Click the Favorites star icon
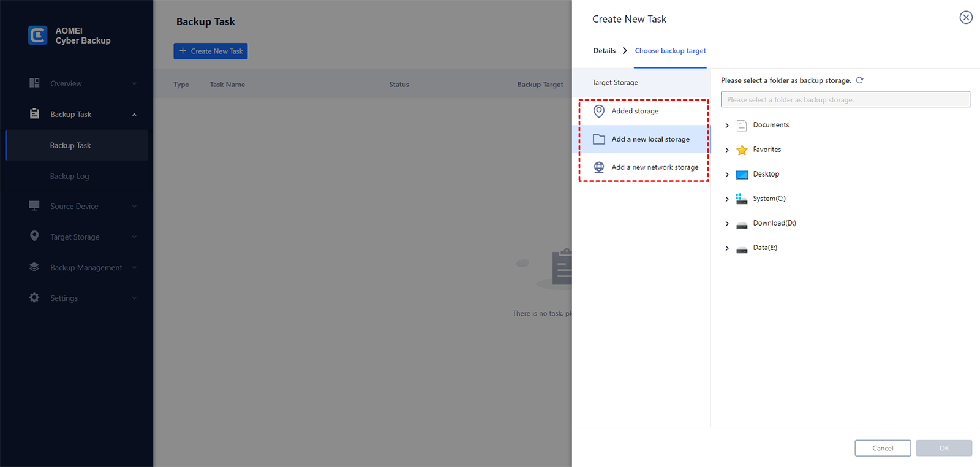The image size is (980, 467). [x=742, y=150]
